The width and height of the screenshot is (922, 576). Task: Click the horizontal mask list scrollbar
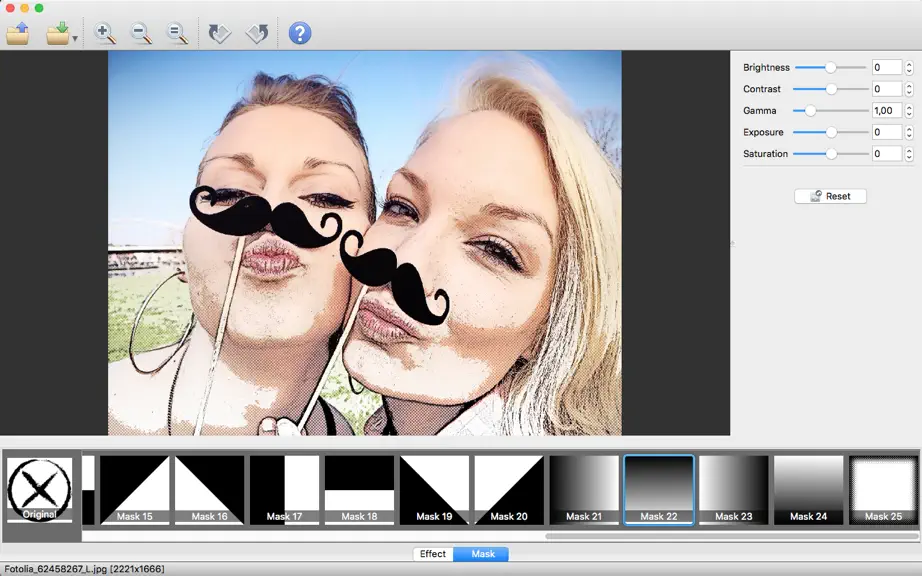coord(732,536)
